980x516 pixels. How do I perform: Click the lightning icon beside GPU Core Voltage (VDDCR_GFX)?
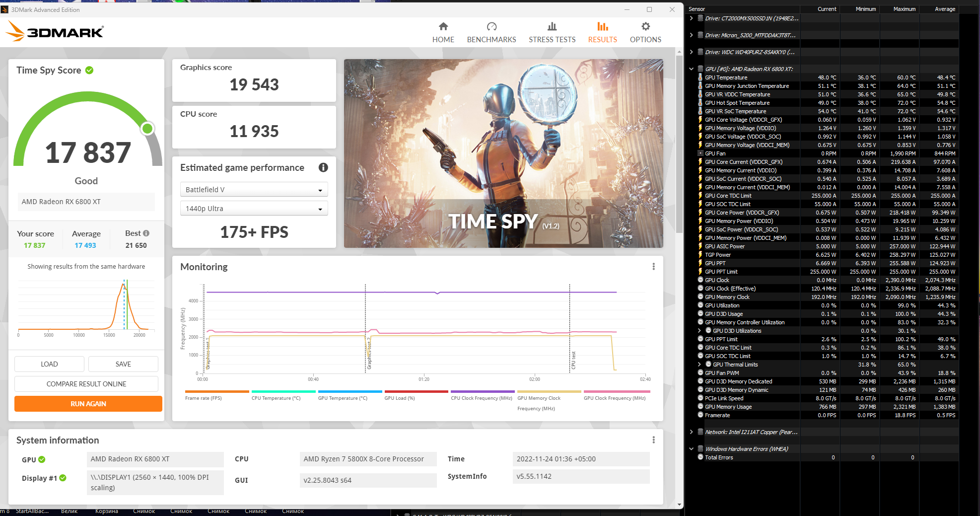tap(700, 120)
